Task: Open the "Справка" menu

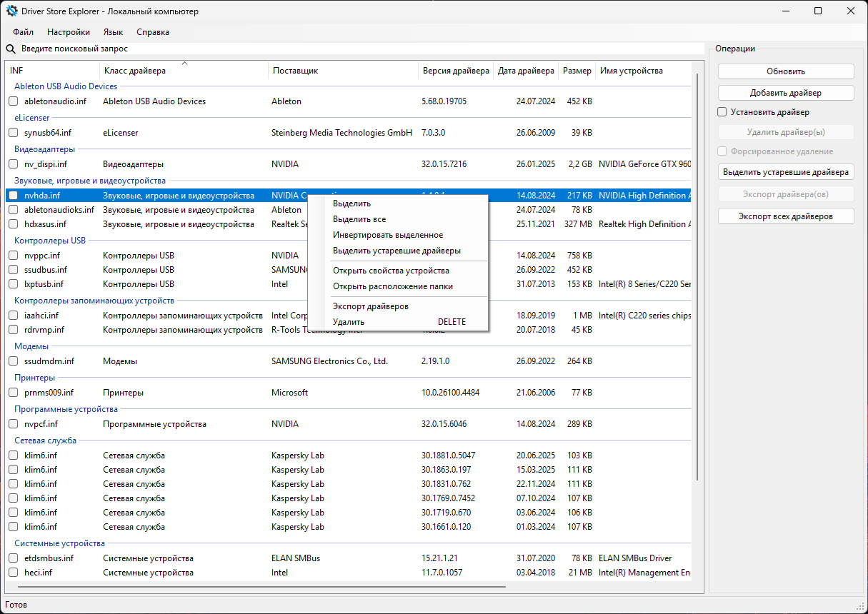Action: coord(153,32)
